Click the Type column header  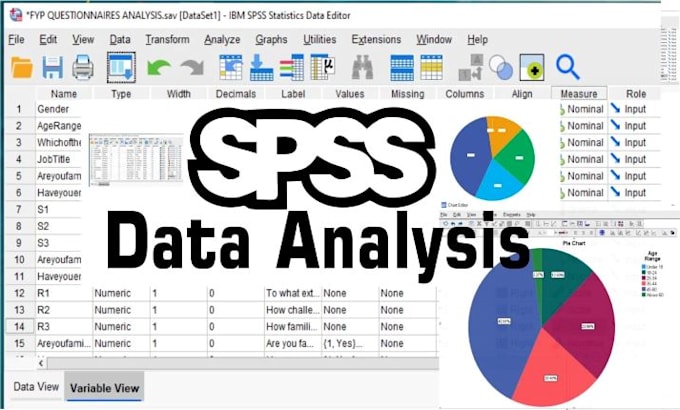click(121, 94)
